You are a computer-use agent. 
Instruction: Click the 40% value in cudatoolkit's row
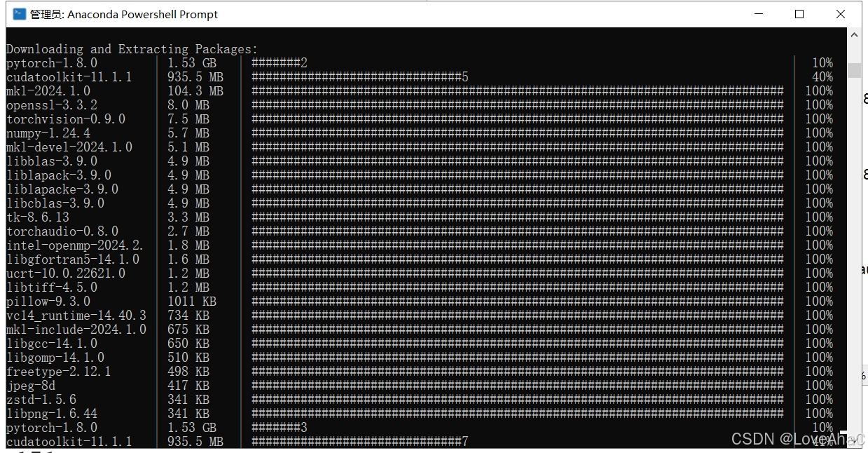click(822, 77)
